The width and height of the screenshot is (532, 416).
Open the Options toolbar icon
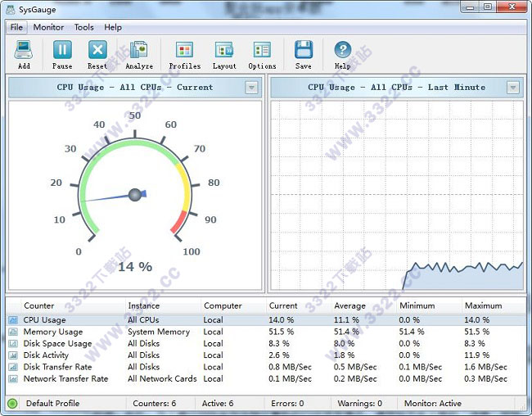pos(262,50)
